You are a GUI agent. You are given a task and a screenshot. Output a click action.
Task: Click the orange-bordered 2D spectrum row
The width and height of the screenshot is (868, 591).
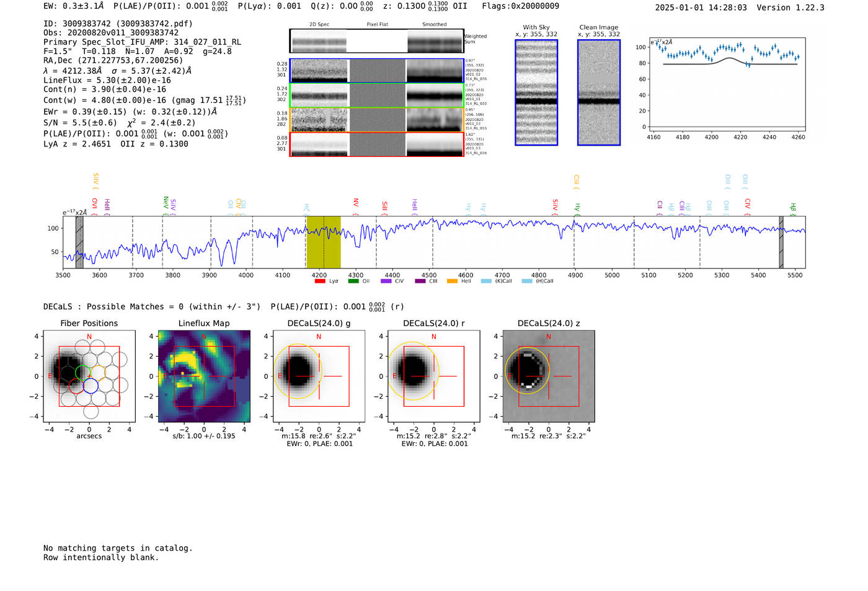(x=376, y=120)
